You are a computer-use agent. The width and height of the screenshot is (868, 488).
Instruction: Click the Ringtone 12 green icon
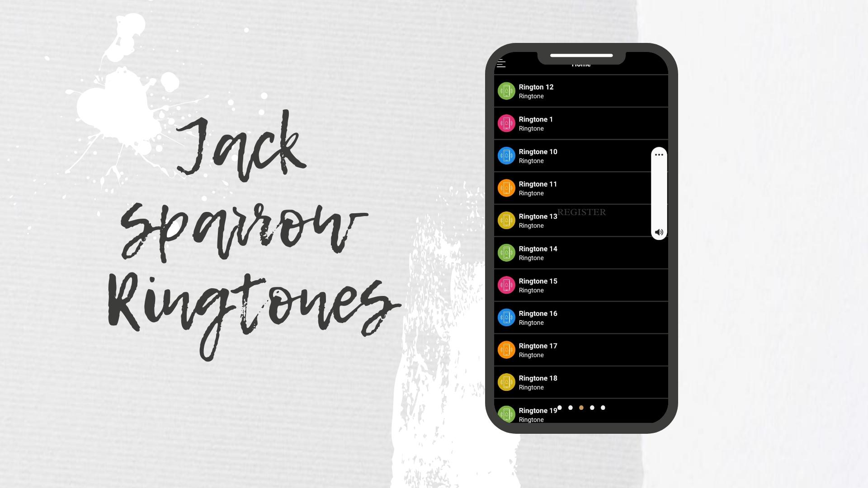(x=506, y=91)
